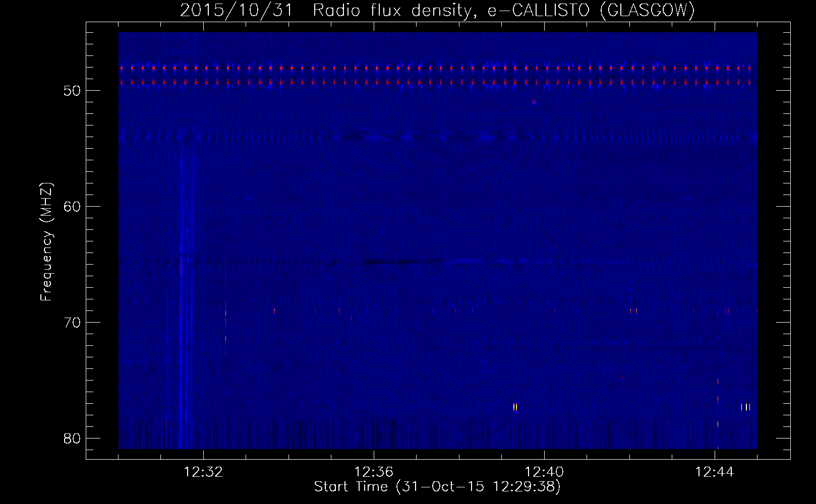
Task: Click the plot title mentioning e-CALLISTO (GLASGOW)
Action: point(438,10)
